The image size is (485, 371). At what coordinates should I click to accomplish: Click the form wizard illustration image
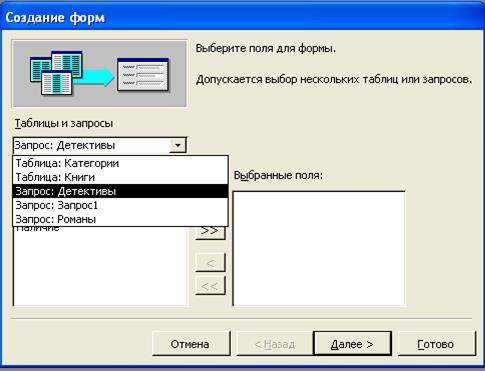99,74
